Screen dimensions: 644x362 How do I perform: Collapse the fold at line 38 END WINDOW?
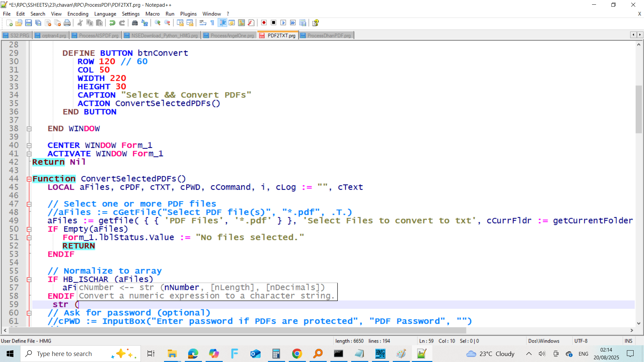pyautogui.click(x=29, y=129)
